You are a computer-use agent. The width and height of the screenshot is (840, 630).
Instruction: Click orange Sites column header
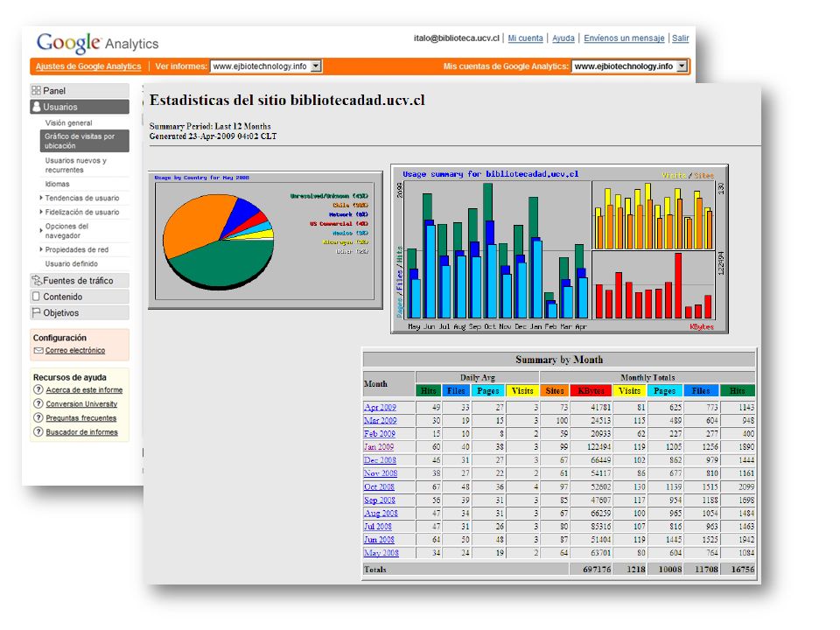555,390
